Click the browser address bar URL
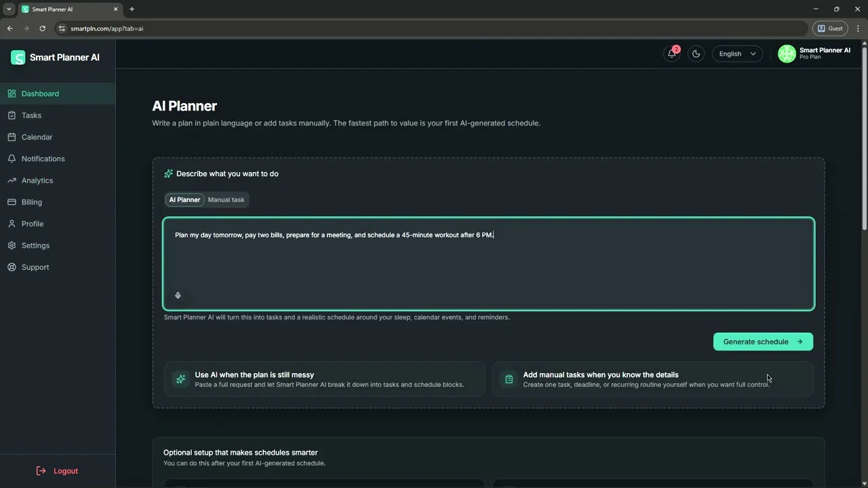 (106, 28)
